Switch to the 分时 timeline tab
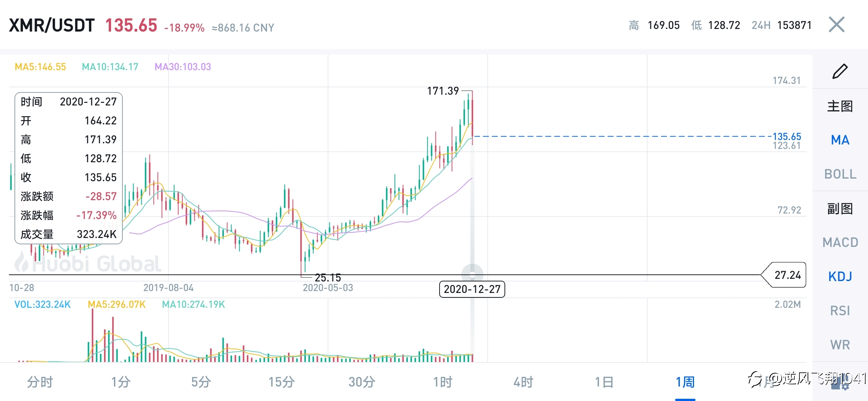868x401 pixels. [40, 382]
